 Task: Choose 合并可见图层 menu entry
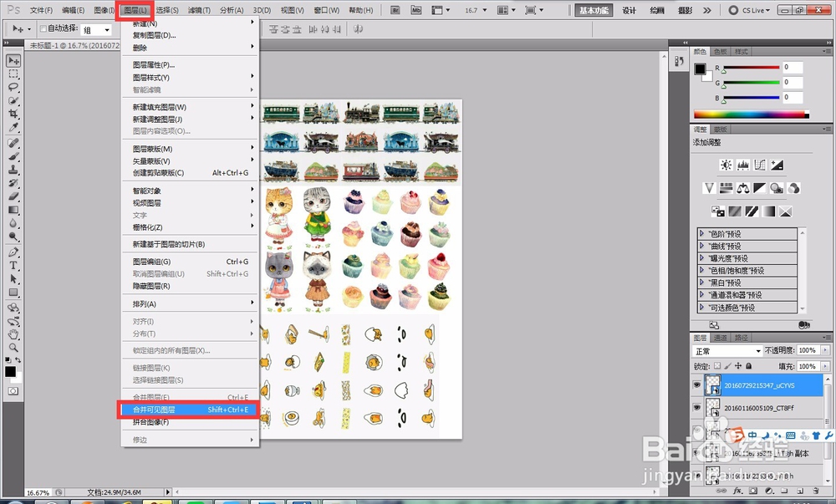pos(190,410)
